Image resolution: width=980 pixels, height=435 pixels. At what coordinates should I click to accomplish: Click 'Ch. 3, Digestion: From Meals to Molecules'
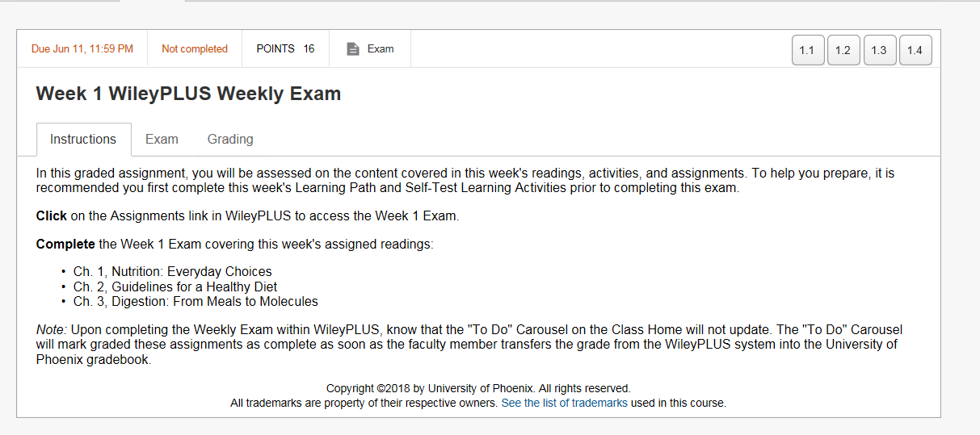196,302
